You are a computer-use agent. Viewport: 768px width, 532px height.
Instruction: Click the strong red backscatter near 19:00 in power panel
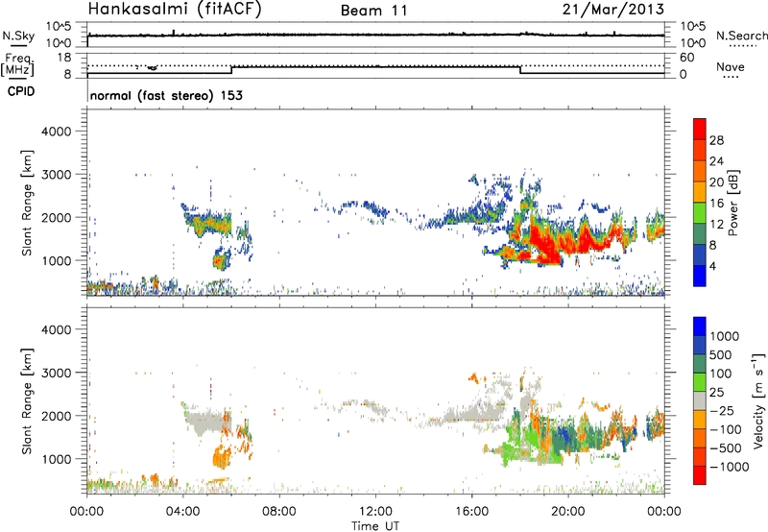pos(544,243)
